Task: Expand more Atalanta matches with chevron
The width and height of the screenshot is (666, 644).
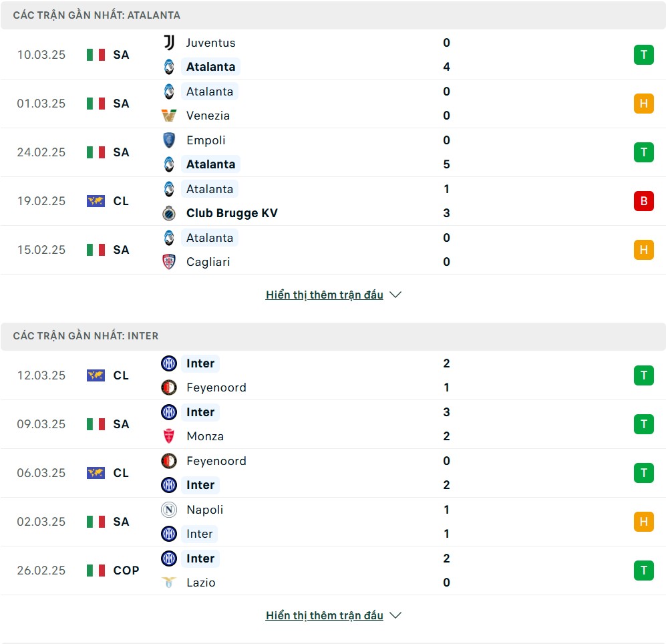Action: [395, 295]
